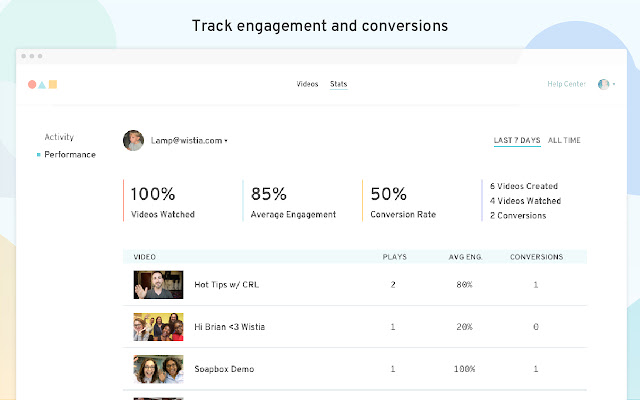Switch to the Videos tab

(x=308, y=84)
